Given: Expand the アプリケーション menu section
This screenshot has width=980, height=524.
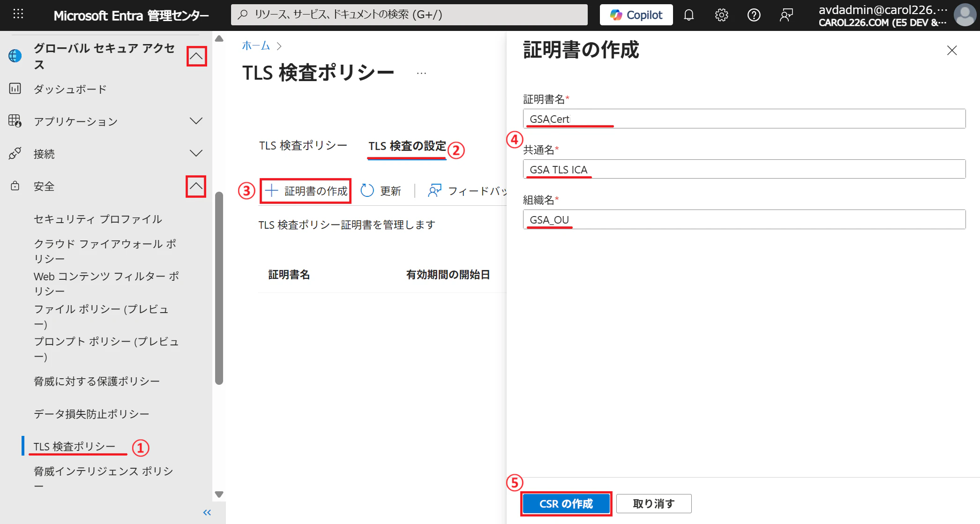Looking at the screenshot, I should pos(196,121).
